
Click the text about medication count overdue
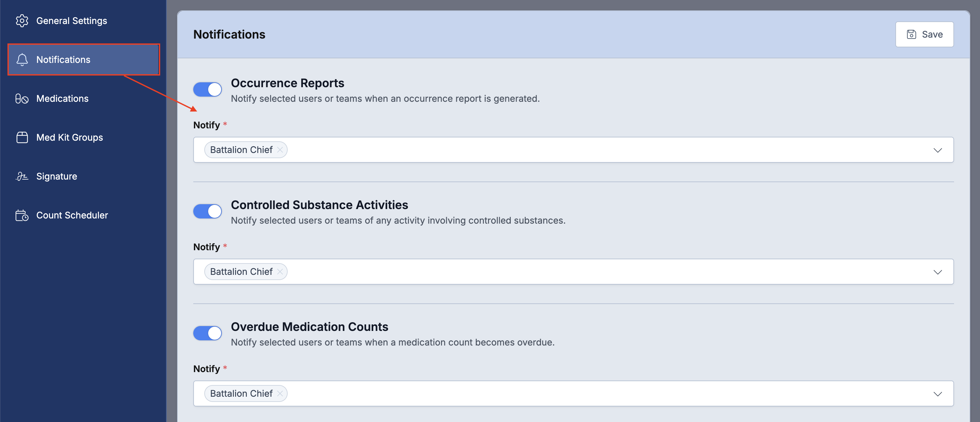pos(393,342)
